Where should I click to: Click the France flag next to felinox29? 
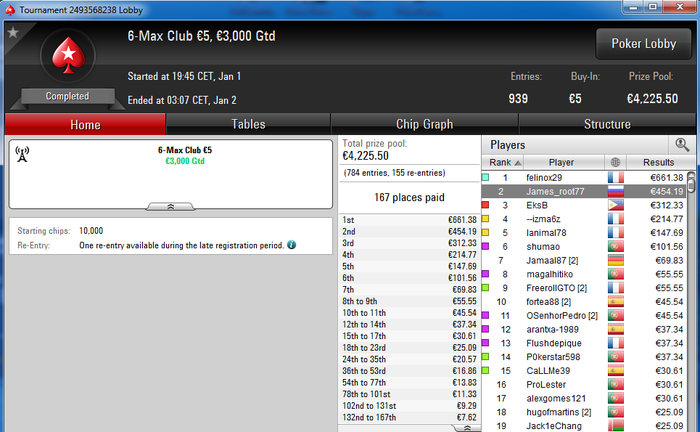tap(616, 178)
